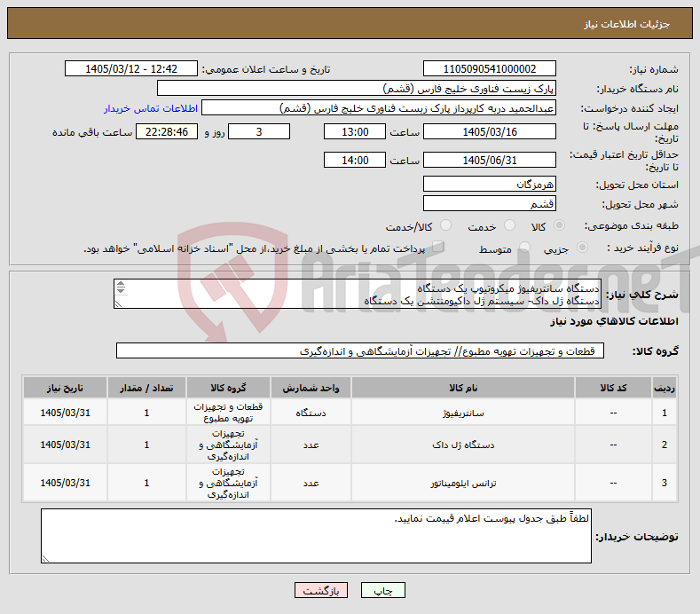The width and height of the screenshot is (700, 614).
Task: Click the بازگشت (back) button
Action: (320, 590)
